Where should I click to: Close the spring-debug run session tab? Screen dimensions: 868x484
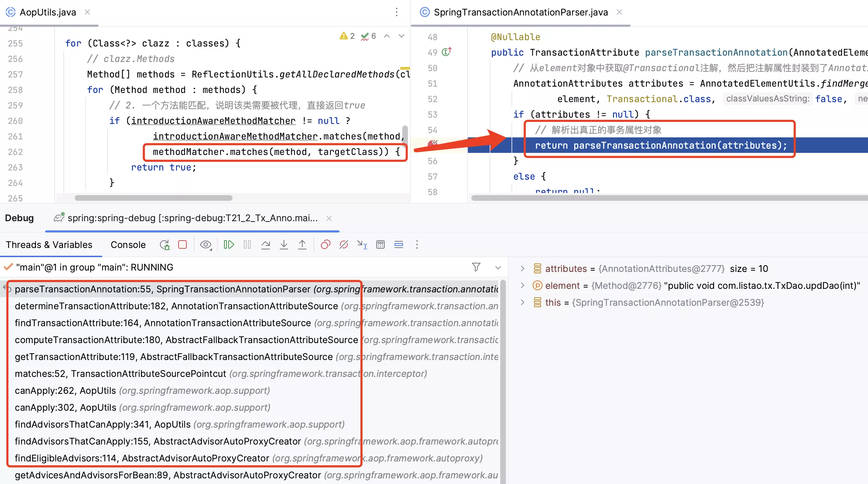click(329, 218)
